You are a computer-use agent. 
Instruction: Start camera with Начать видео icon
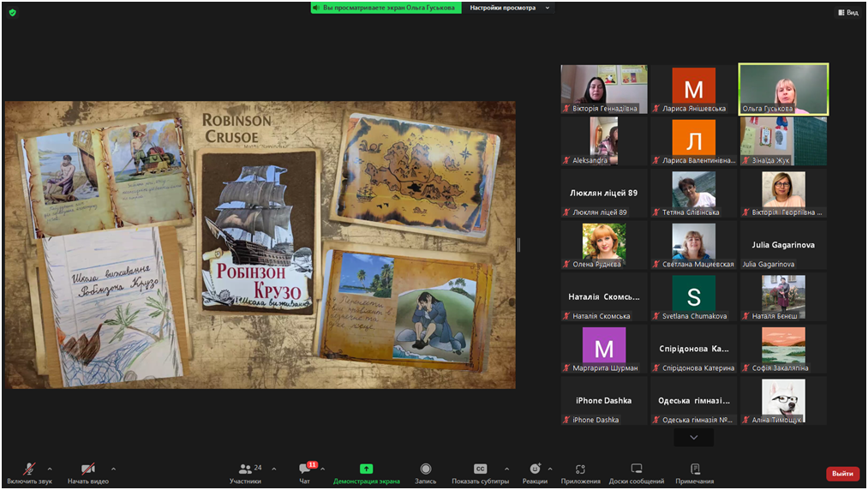(x=87, y=469)
